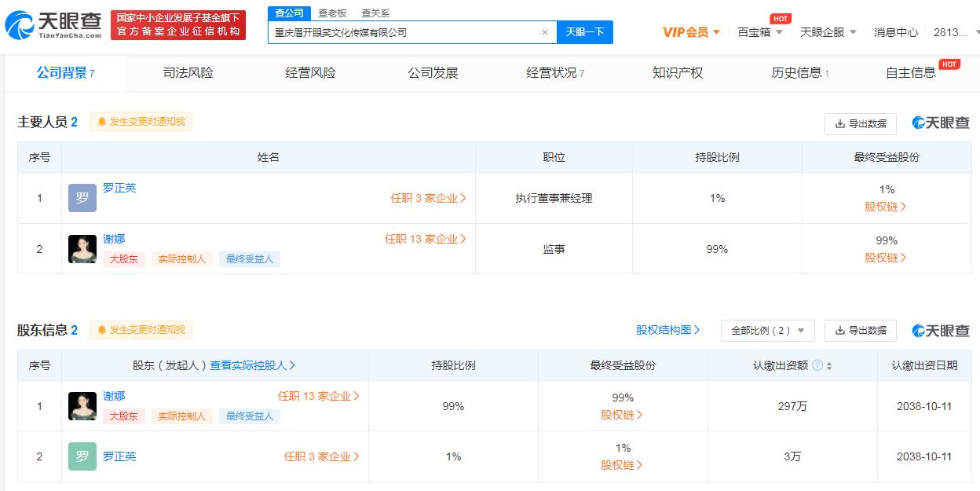Open the 股权结构图 link

pyautogui.click(x=663, y=330)
